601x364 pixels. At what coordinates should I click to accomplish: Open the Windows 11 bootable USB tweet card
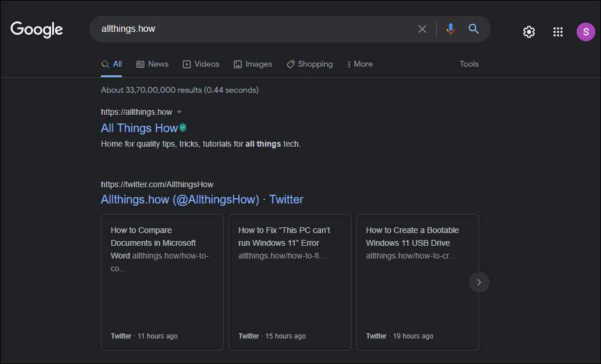point(417,282)
